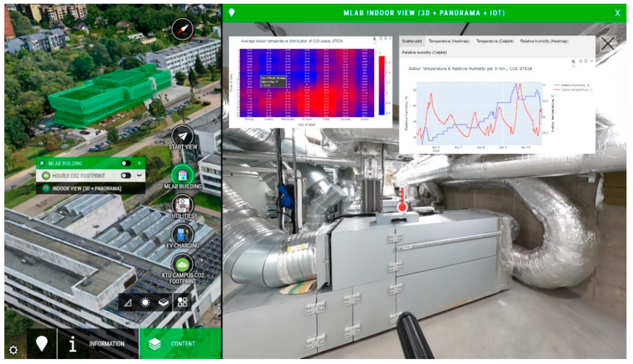Open the settings gear icon
633x364 pixels.
[13, 350]
